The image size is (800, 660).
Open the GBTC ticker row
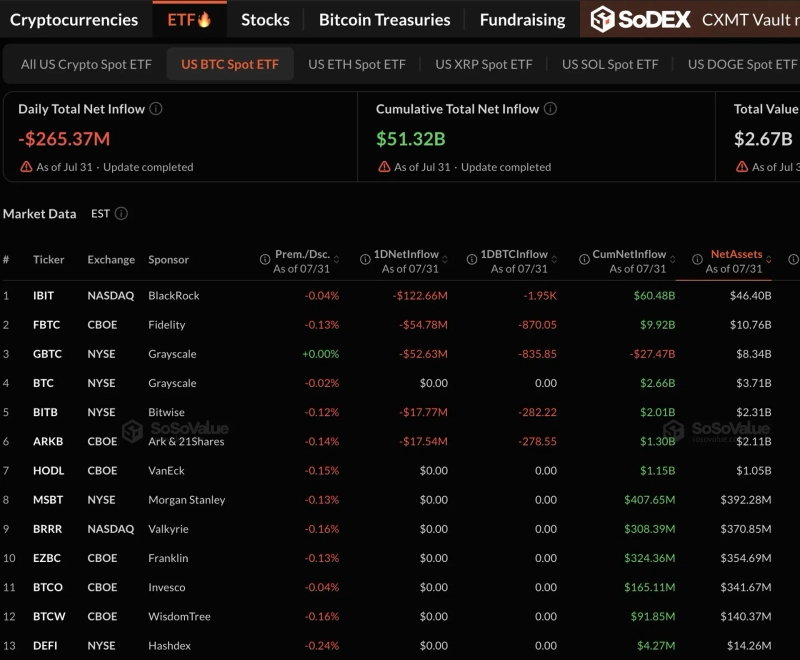[x=47, y=353]
